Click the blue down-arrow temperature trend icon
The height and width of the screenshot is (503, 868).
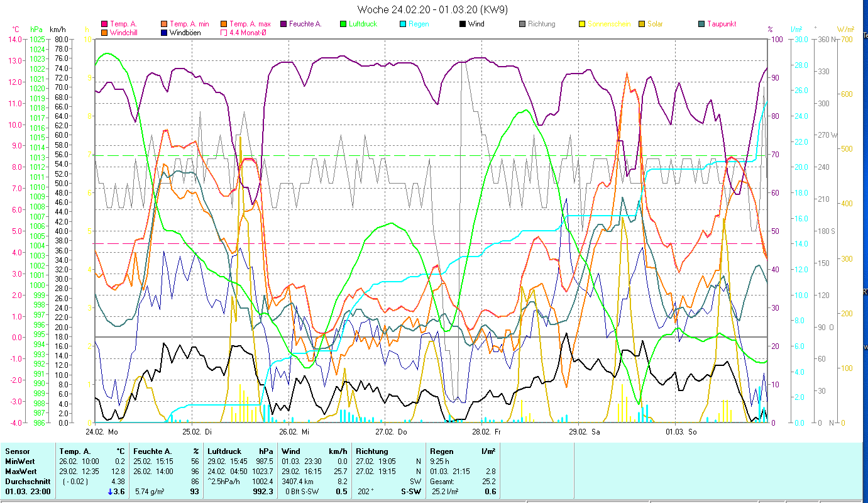(109, 492)
